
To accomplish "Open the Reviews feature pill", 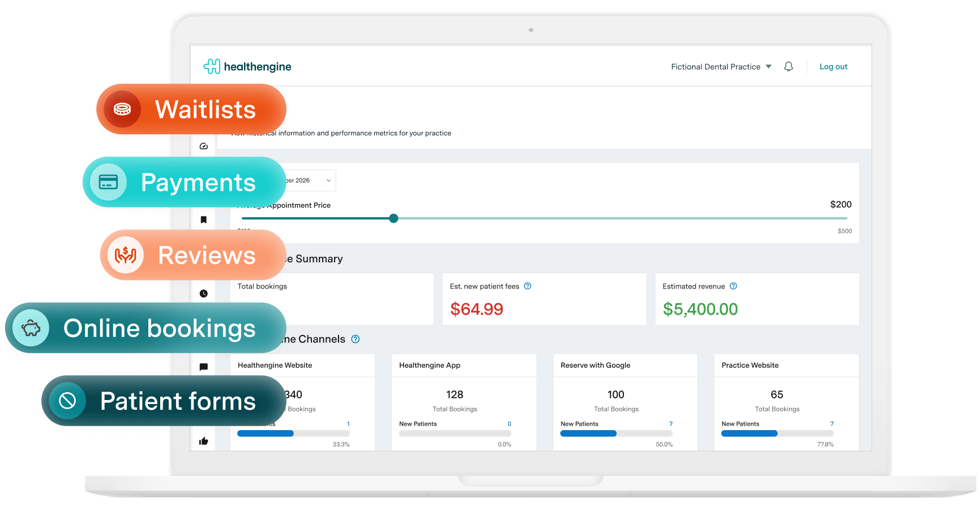I will 193,255.
